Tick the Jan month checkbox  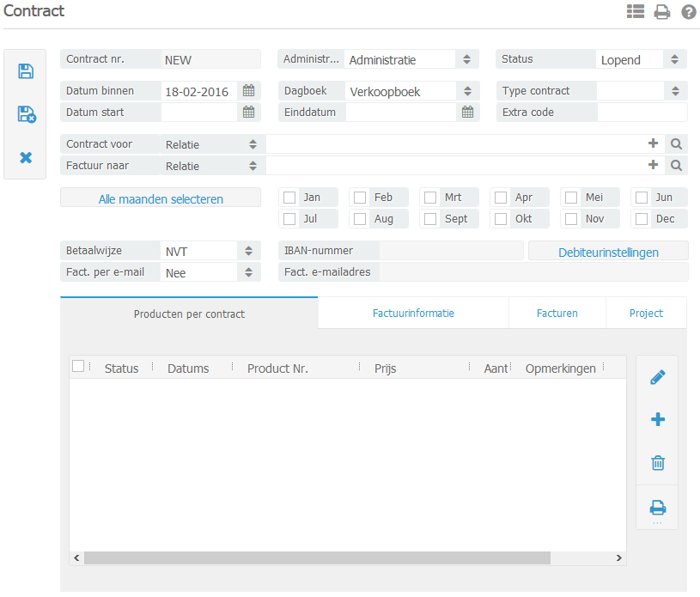pyautogui.click(x=289, y=198)
